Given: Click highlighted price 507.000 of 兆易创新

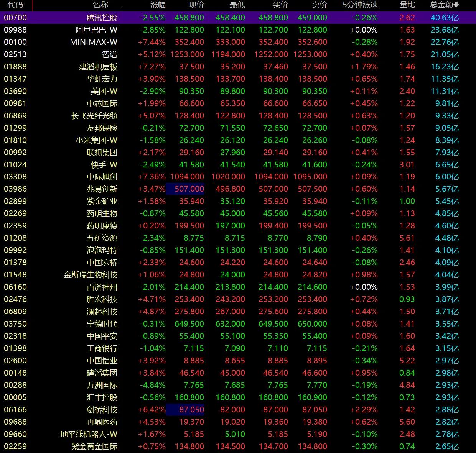Looking at the screenshot, I should click(185, 189).
